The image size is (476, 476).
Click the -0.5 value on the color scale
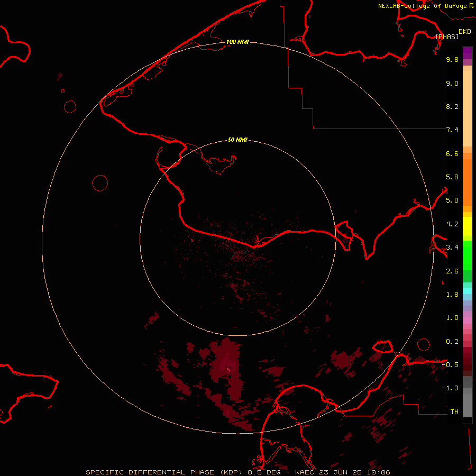(x=450, y=364)
